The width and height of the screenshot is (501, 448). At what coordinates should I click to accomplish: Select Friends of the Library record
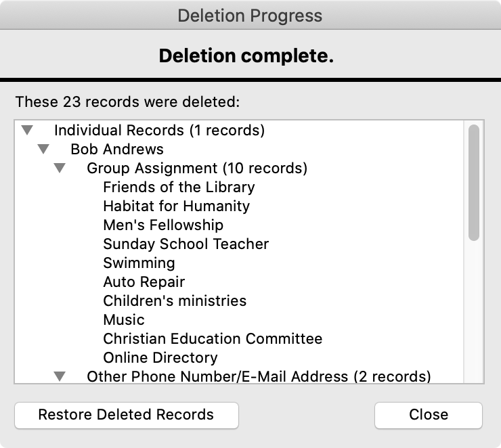point(179,187)
